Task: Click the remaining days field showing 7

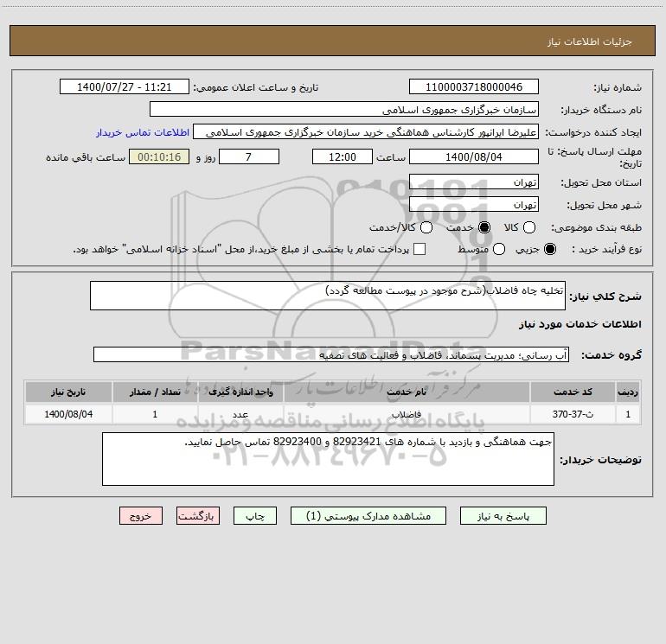Action: 249,156
